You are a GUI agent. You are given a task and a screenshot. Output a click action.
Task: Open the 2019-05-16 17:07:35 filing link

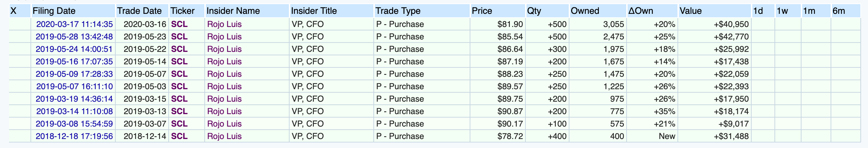pyautogui.click(x=74, y=62)
